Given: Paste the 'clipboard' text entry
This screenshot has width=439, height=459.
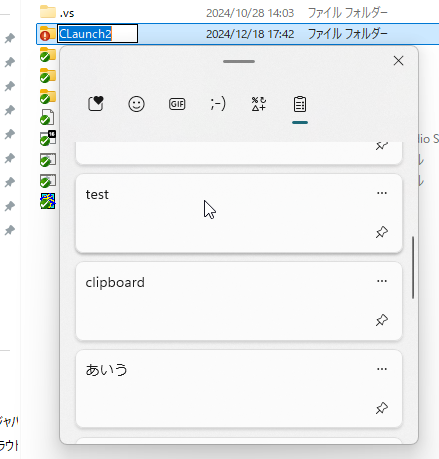Looking at the screenshot, I should click(239, 301).
